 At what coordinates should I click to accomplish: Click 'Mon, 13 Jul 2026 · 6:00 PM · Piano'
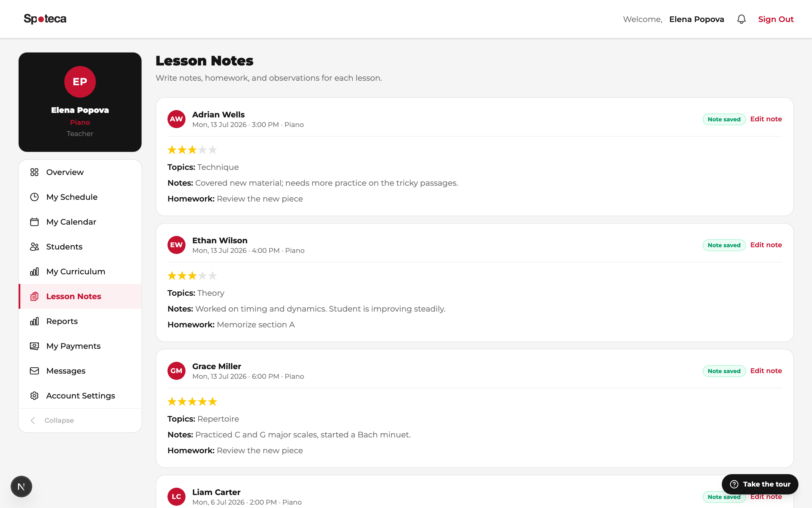(x=248, y=376)
